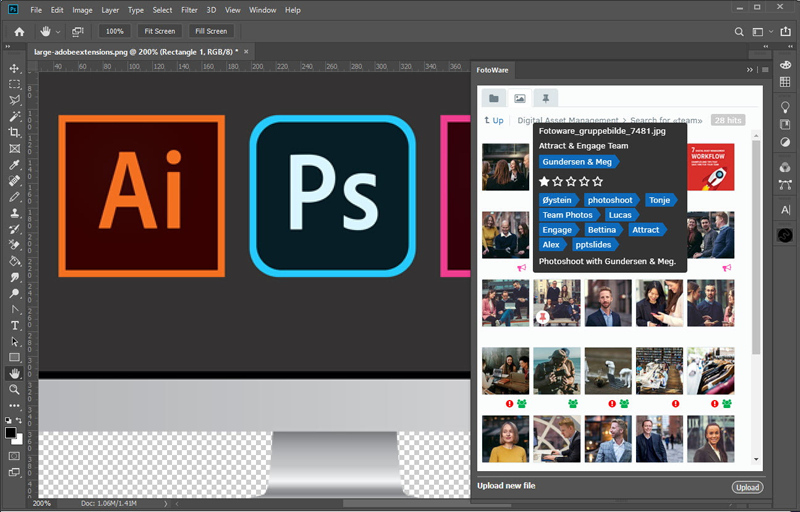Click the Fit Screen button
The image size is (800, 512).
(160, 32)
